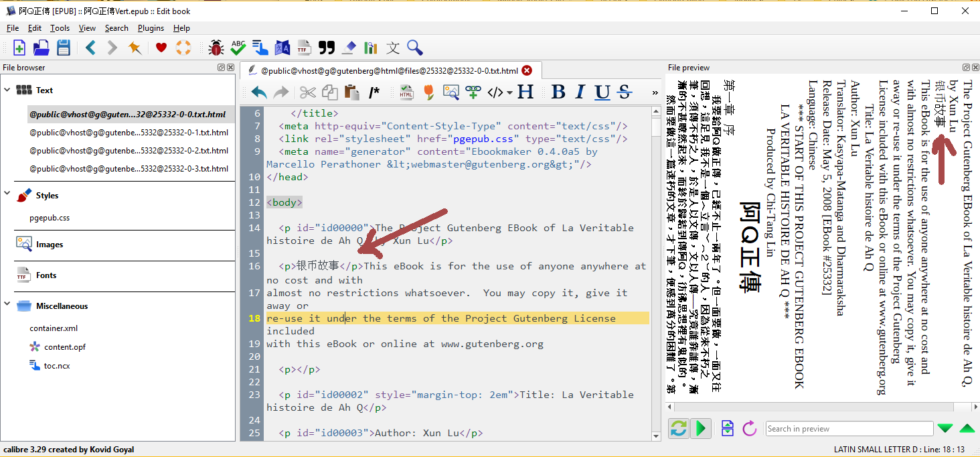
Task: Open the Edit menu
Action: [x=35, y=28]
